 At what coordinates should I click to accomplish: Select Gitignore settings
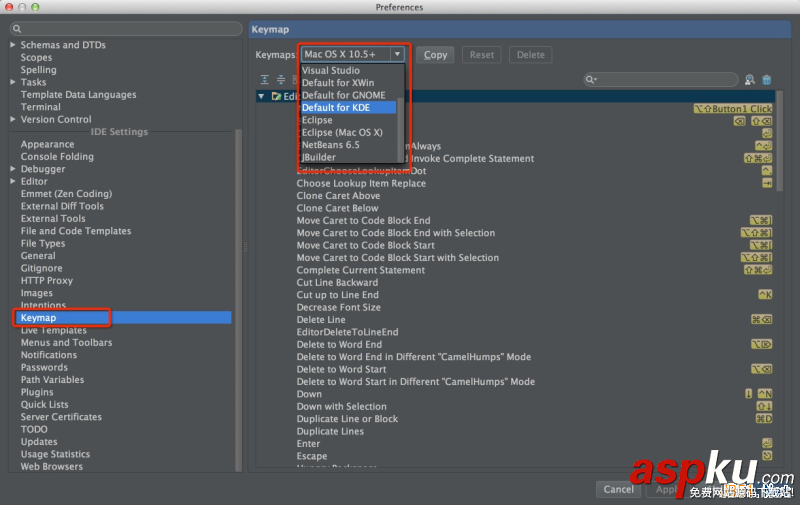[x=41, y=268]
